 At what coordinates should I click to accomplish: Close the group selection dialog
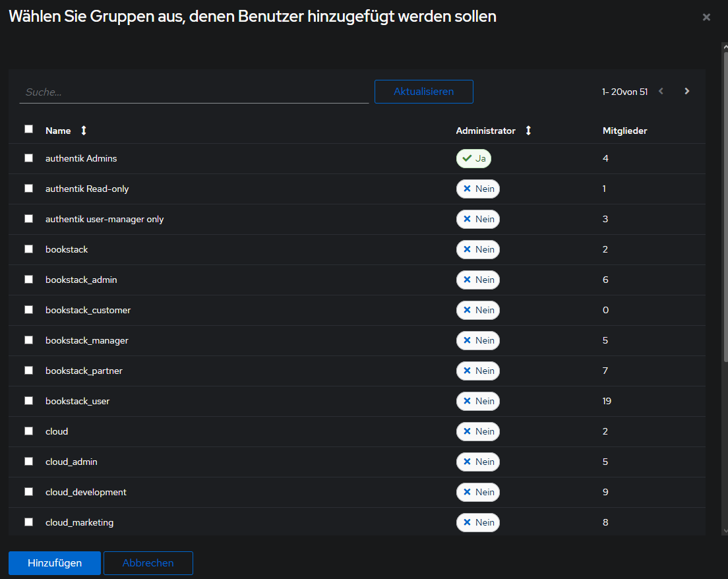pos(706,17)
